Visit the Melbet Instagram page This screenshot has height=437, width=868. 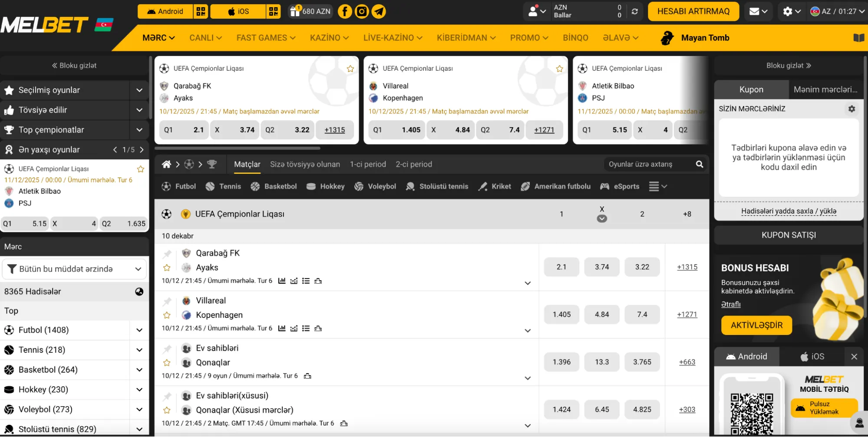point(362,11)
